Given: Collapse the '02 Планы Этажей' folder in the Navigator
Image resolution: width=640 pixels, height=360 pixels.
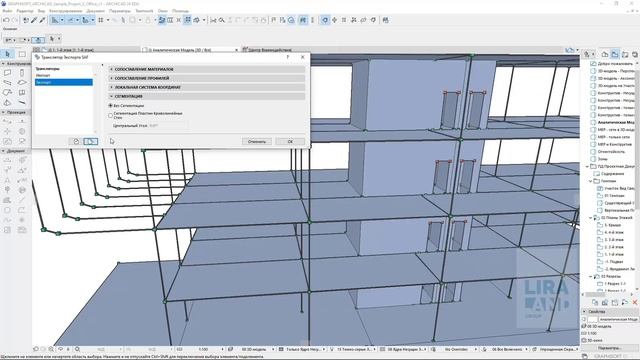Looking at the screenshot, I should click(590, 218).
